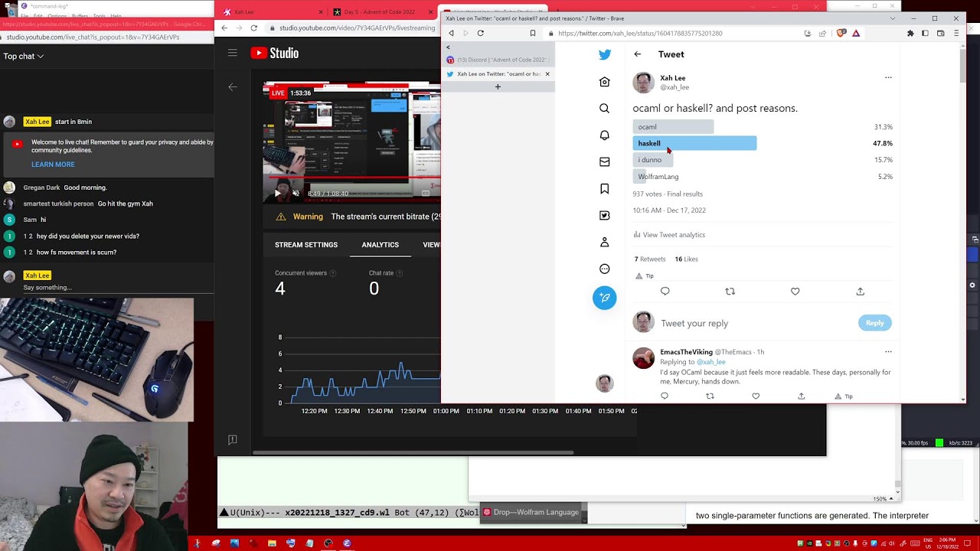The image size is (980, 551).
Task: Open Top chat dropdown
Action: [24, 56]
